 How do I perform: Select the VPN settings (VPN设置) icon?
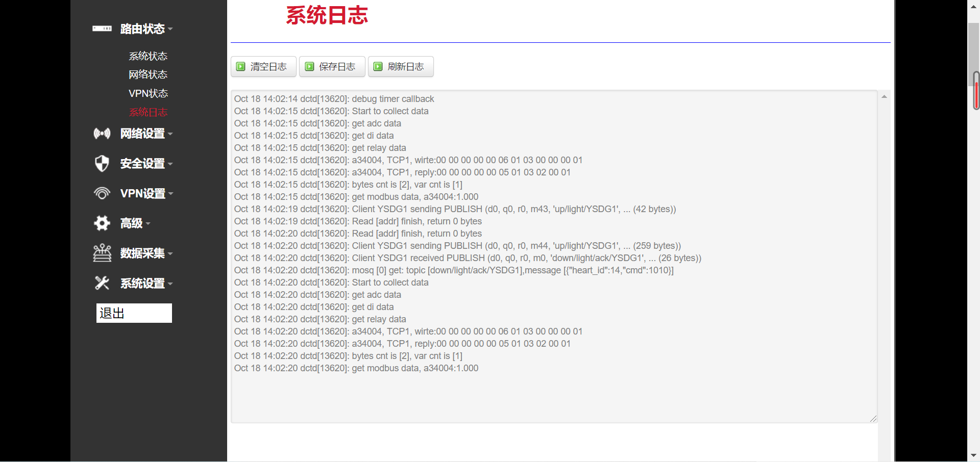(x=102, y=193)
